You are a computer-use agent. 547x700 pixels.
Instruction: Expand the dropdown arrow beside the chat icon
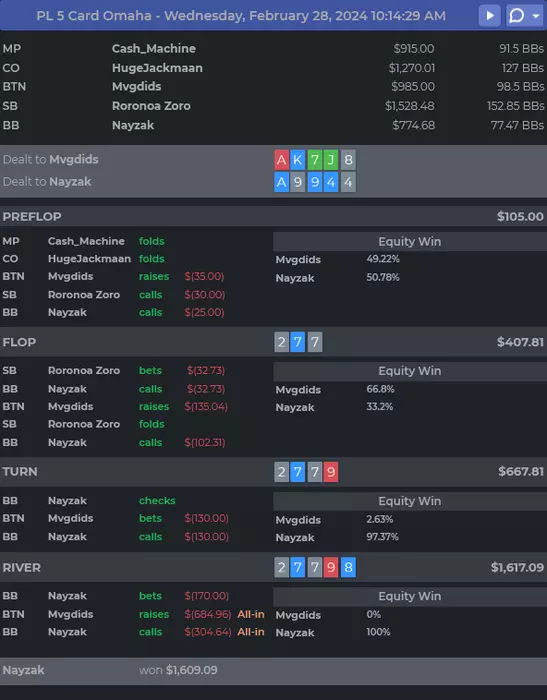536,16
